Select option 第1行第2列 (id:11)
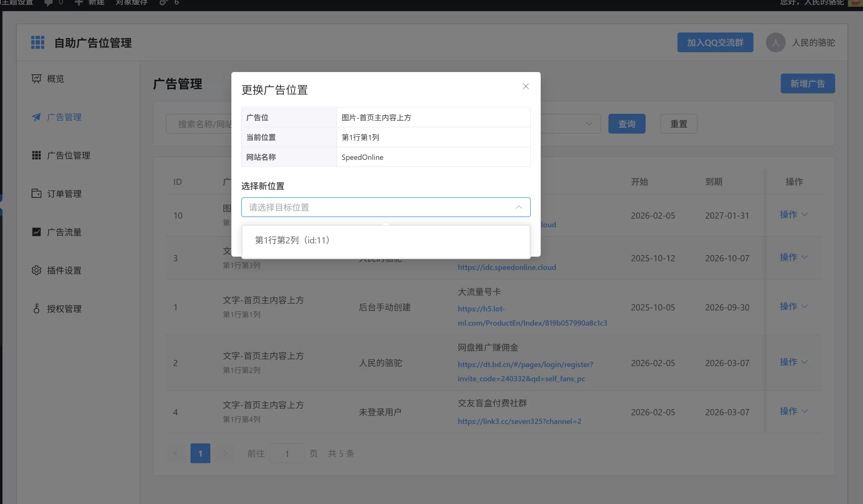Screen dimensions: 863x504 point(386,240)
